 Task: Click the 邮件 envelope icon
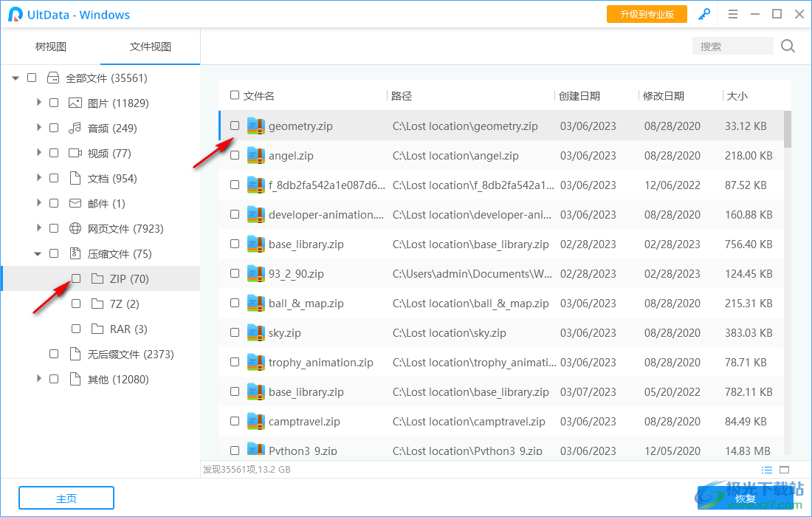[74, 203]
